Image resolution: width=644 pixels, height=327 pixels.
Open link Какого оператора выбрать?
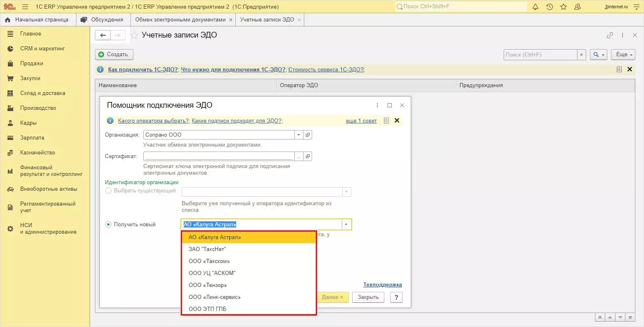153,121
